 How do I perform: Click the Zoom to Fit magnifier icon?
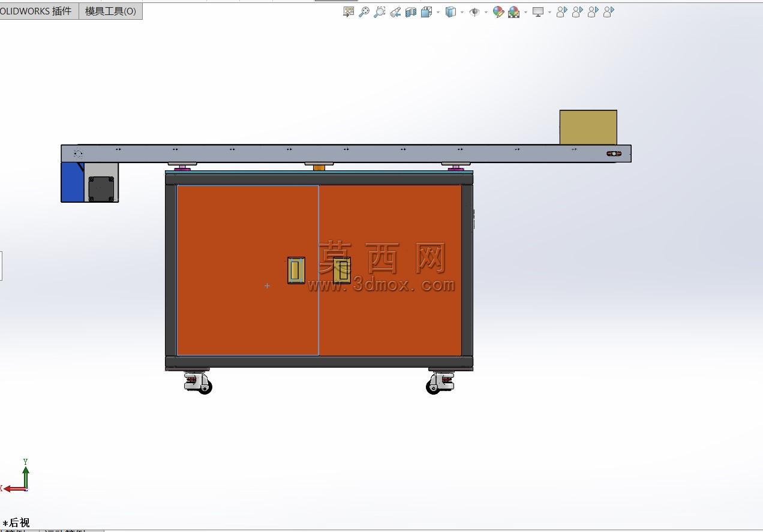coord(364,12)
